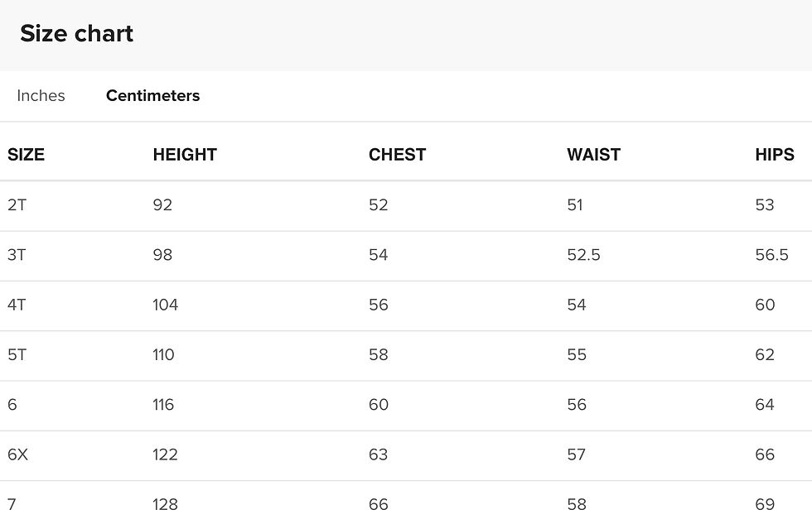Select the 6X size row label
812x529 pixels.
tap(17, 454)
